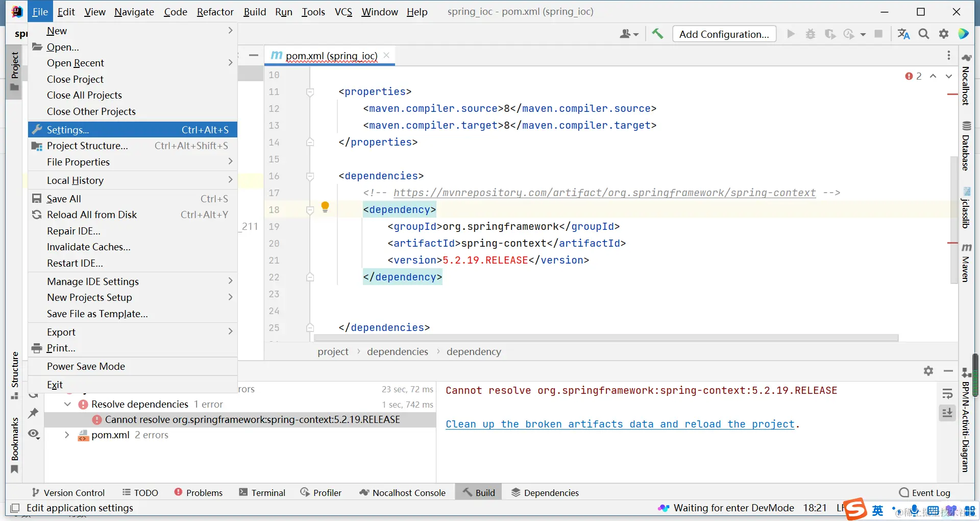
Task: Open the Translate icon in toolbar
Action: click(x=903, y=34)
